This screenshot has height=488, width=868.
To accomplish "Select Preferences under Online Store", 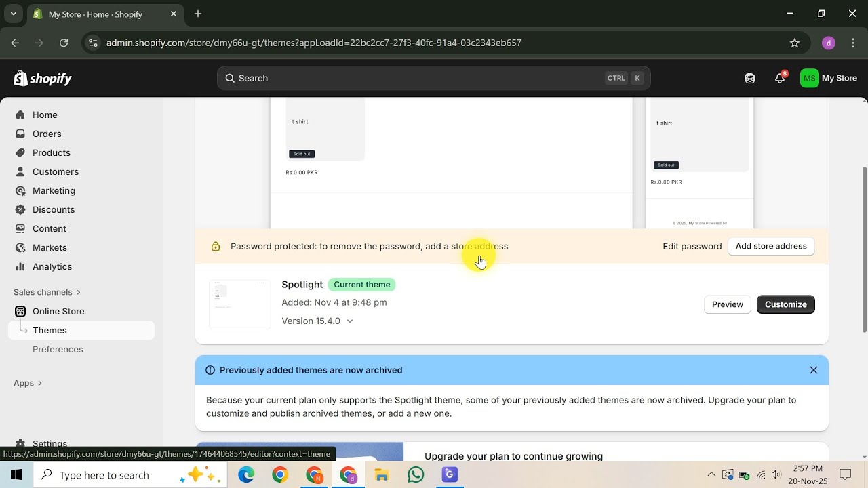I will click(x=58, y=349).
